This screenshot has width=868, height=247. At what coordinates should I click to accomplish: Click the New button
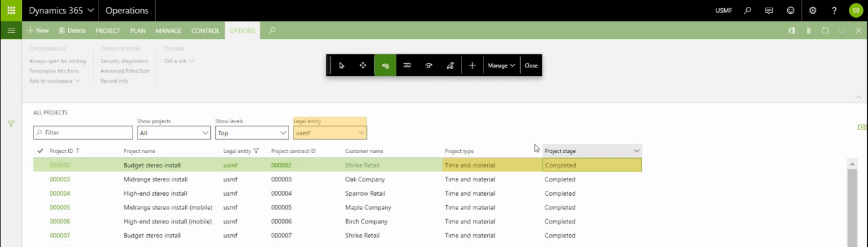pos(38,30)
